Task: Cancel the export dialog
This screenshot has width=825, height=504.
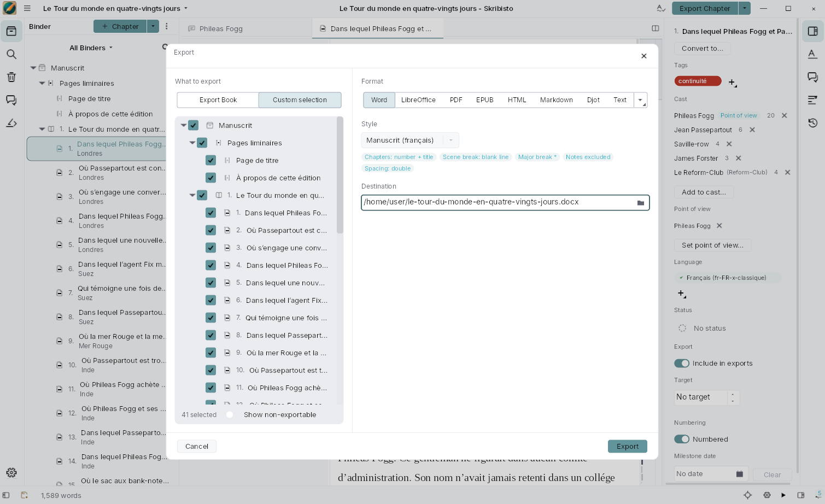Action: tap(197, 447)
